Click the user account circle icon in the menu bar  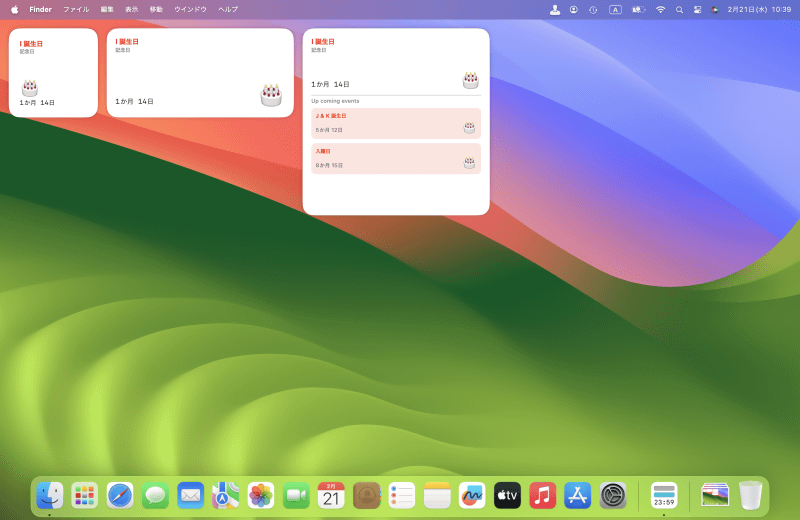573,10
